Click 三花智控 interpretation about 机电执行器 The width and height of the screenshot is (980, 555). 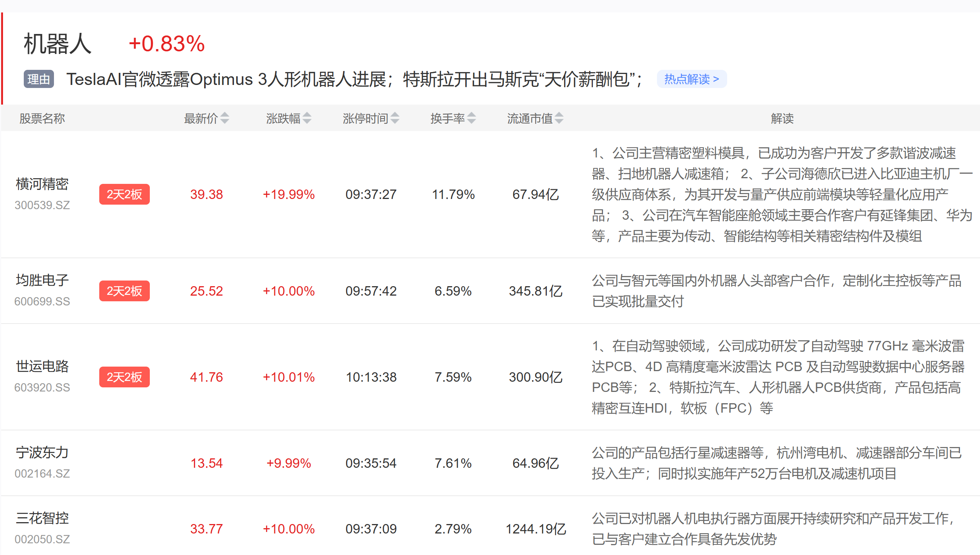tap(774, 529)
